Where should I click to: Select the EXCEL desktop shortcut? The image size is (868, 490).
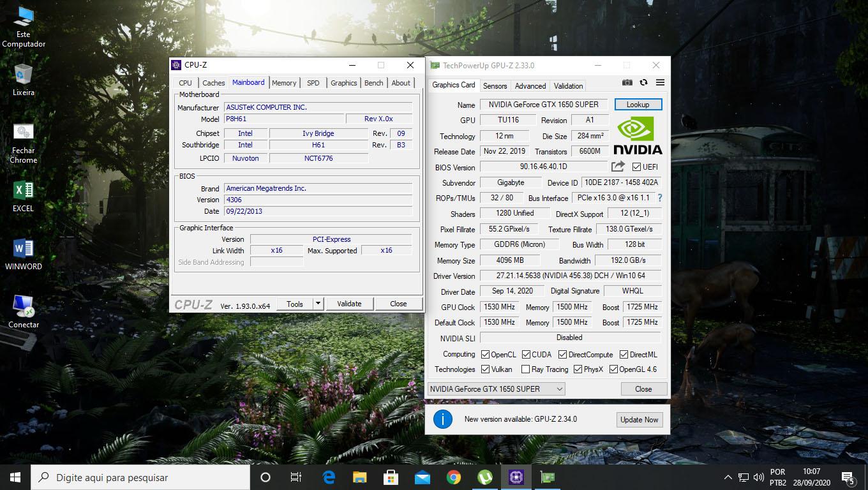(x=24, y=197)
